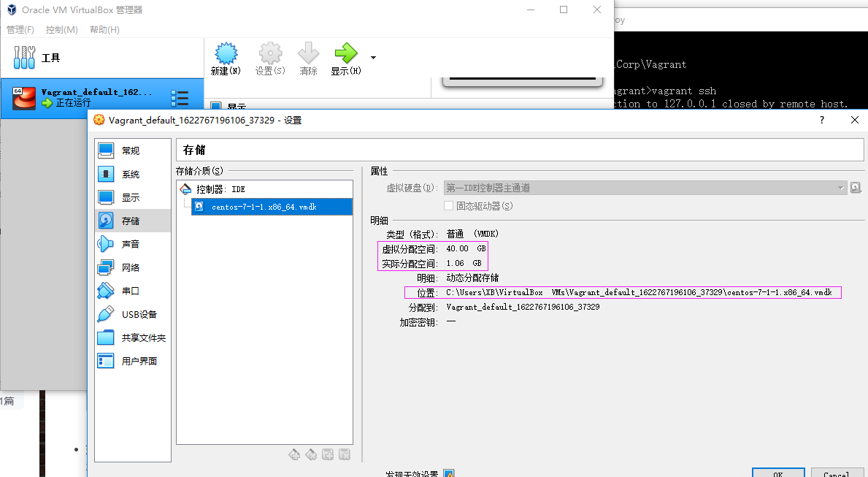Select the 网络 (Network) settings category
Screen dimensions: 868x477
132,267
